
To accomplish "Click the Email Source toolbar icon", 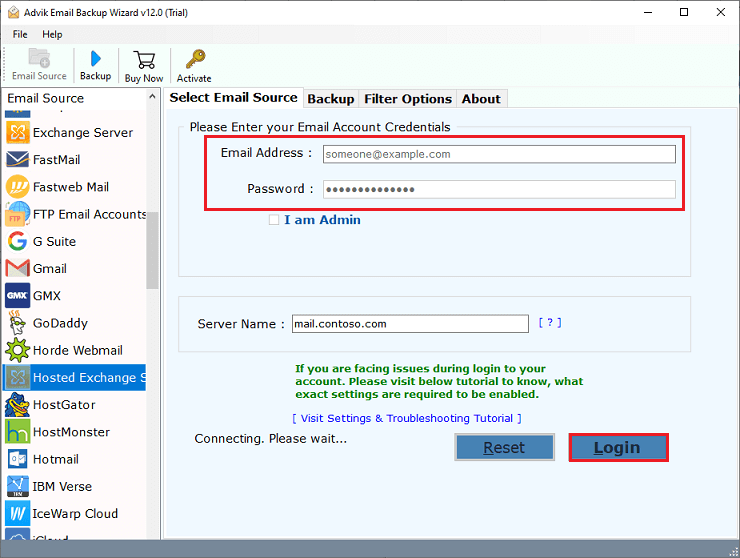I will point(39,58).
